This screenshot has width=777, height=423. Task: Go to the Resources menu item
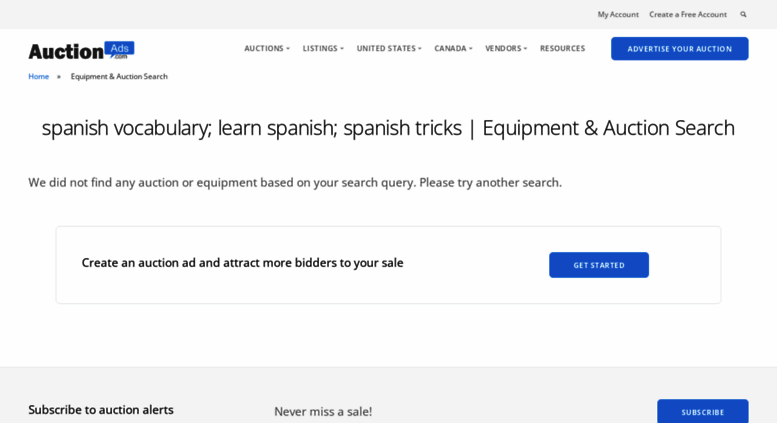coord(562,49)
